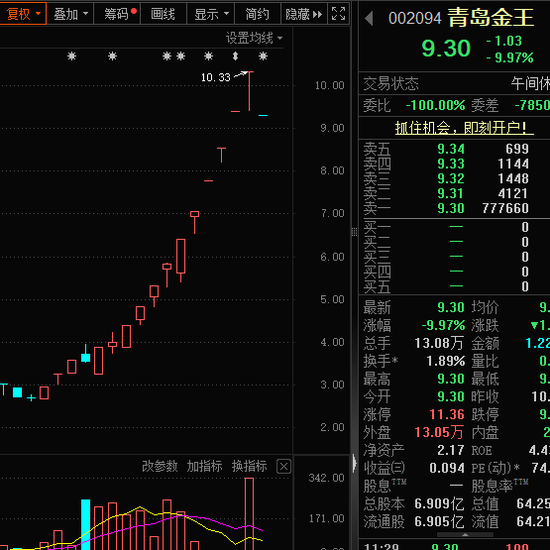Toggle the 隐藏 hide panel button
This screenshot has height=550, width=550.
click(304, 14)
